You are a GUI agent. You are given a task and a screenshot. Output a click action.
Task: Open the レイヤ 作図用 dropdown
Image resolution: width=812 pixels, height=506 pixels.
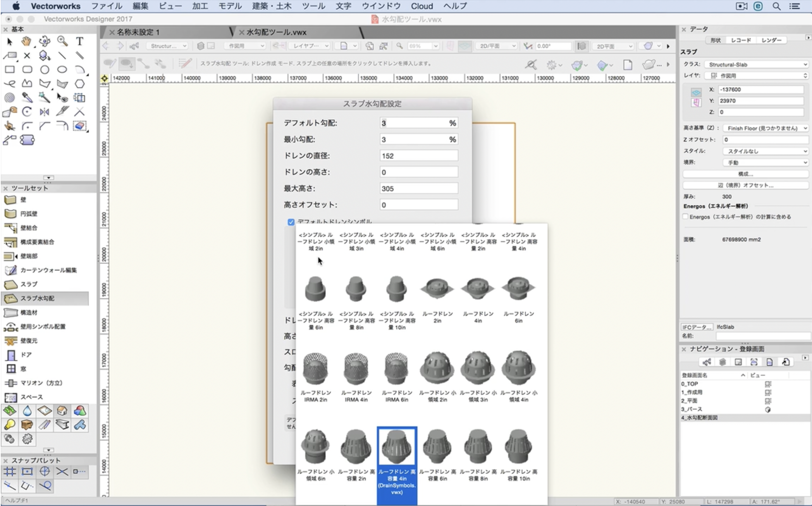(757, 76)
